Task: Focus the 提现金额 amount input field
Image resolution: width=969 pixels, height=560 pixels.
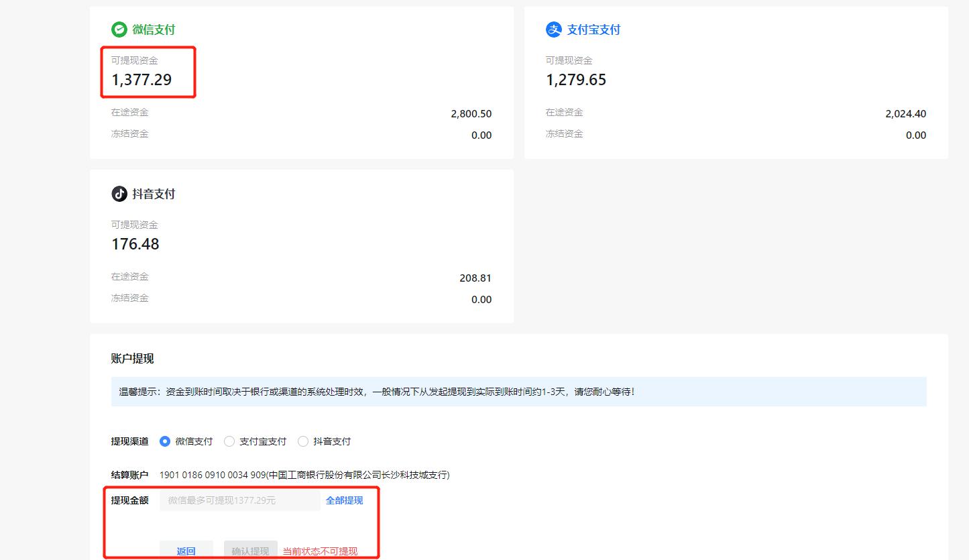Action: click(239, 500)
